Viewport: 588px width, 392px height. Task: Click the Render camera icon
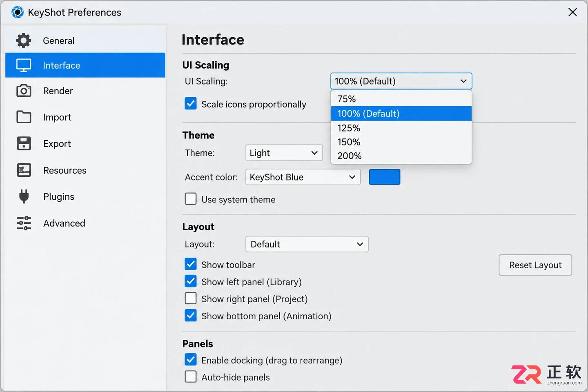coord(24,91)
